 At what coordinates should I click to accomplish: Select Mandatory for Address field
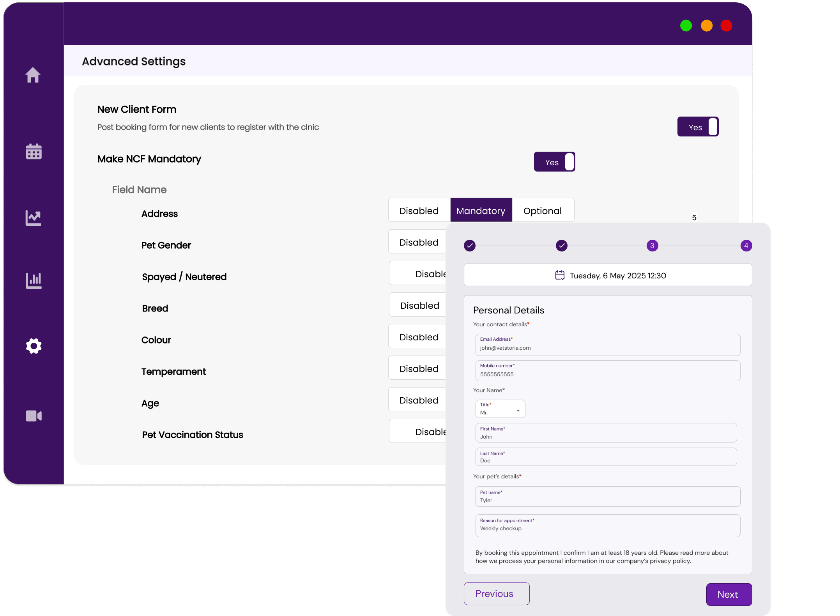[x=481, y=211]
